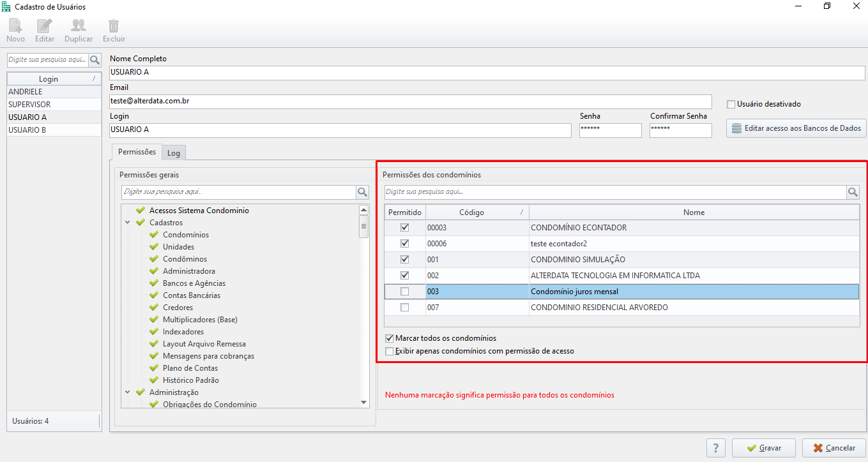Image resolution: width=868 pixels, height=462 pixels.
Task: Click the application icon in title bar
Action: click(x=7, y=7)
